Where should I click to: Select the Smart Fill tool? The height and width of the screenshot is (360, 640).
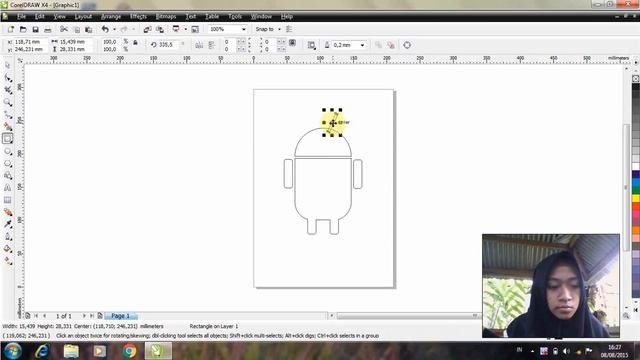[x=7, y=127]
